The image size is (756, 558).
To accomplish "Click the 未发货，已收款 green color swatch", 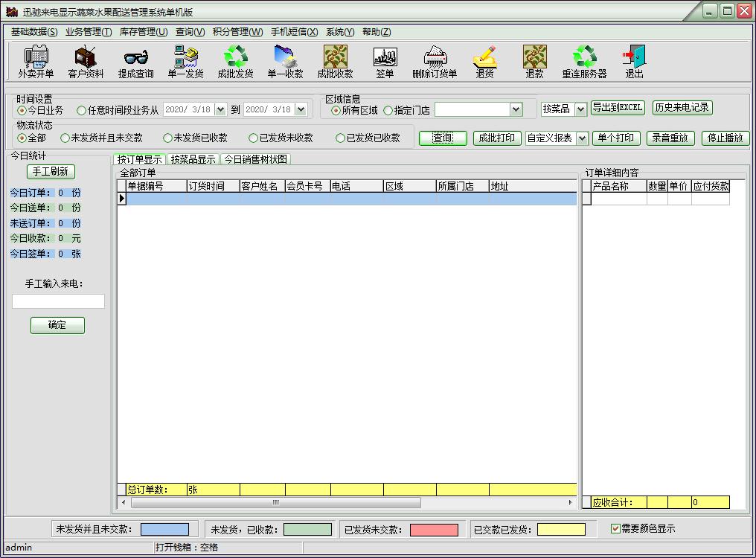I will coord(307,530).
